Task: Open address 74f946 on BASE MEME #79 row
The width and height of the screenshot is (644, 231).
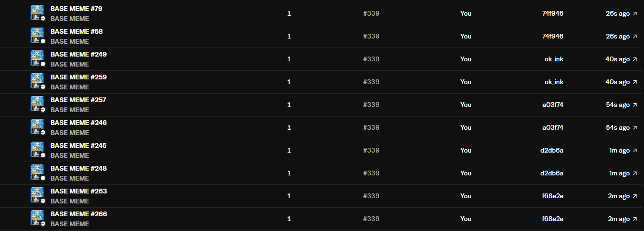Action: (x=552, y=13)
